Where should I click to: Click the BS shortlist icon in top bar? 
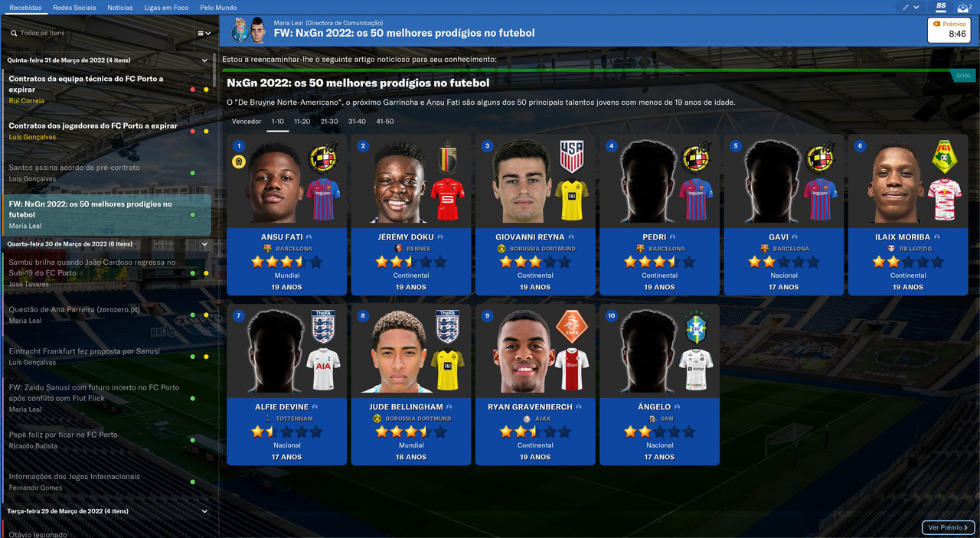click(941, 7)
